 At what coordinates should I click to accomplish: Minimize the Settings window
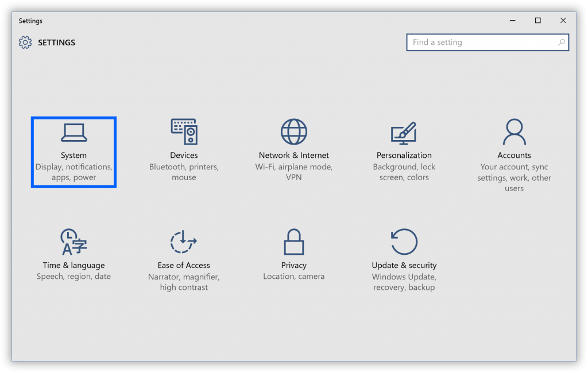pyautogui.click(x=512, y=21)
